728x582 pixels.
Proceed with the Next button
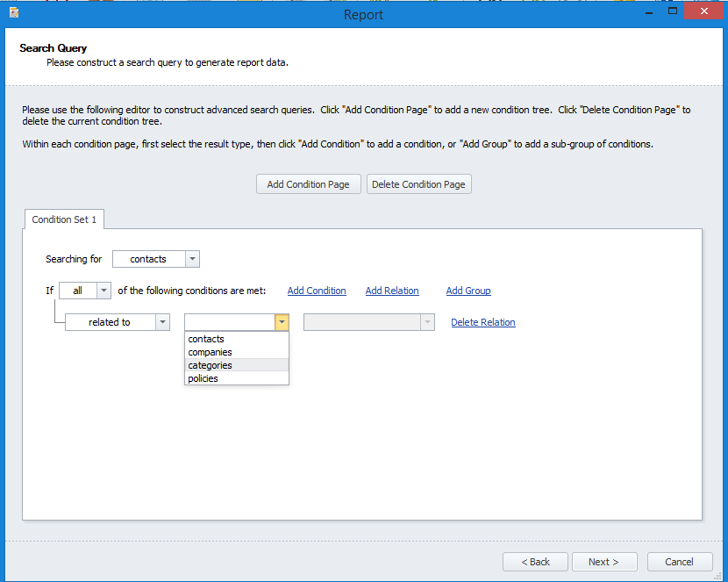click(603, 562)
